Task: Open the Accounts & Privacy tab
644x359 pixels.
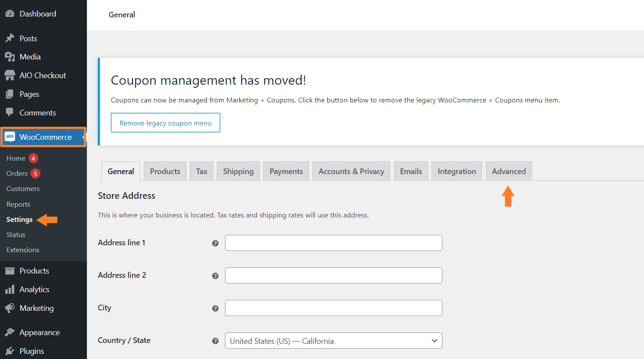Action: click(351, 171)
